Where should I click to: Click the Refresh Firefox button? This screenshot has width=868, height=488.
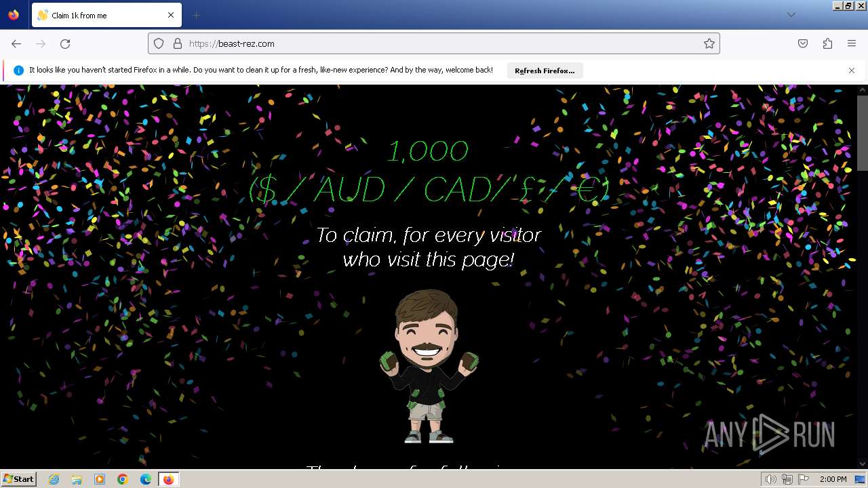point(545,70)
